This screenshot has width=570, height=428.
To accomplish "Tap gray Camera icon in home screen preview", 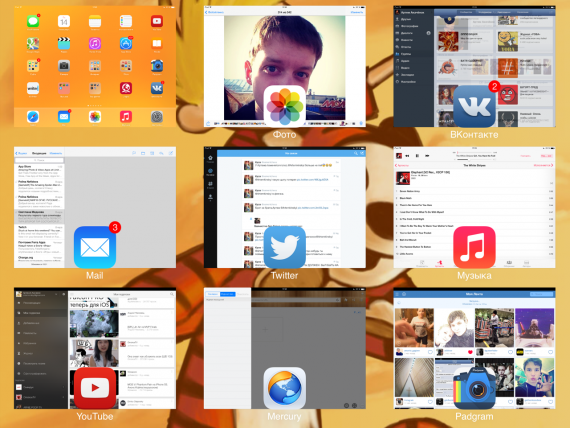I will 64,66.
